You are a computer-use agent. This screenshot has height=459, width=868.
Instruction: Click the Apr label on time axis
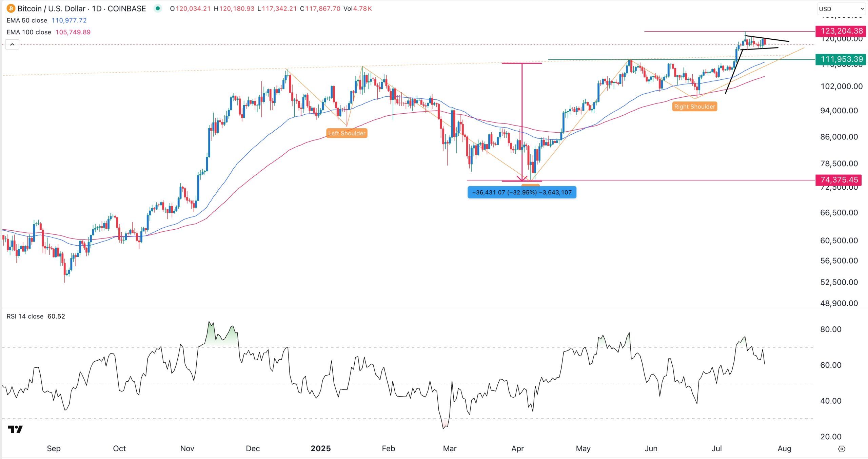tap(517, 448)
